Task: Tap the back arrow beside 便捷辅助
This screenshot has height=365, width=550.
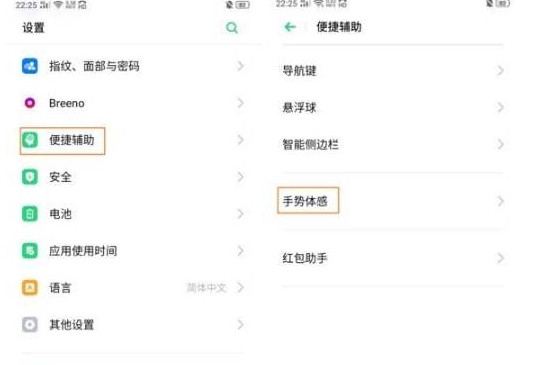Action: 290,27
